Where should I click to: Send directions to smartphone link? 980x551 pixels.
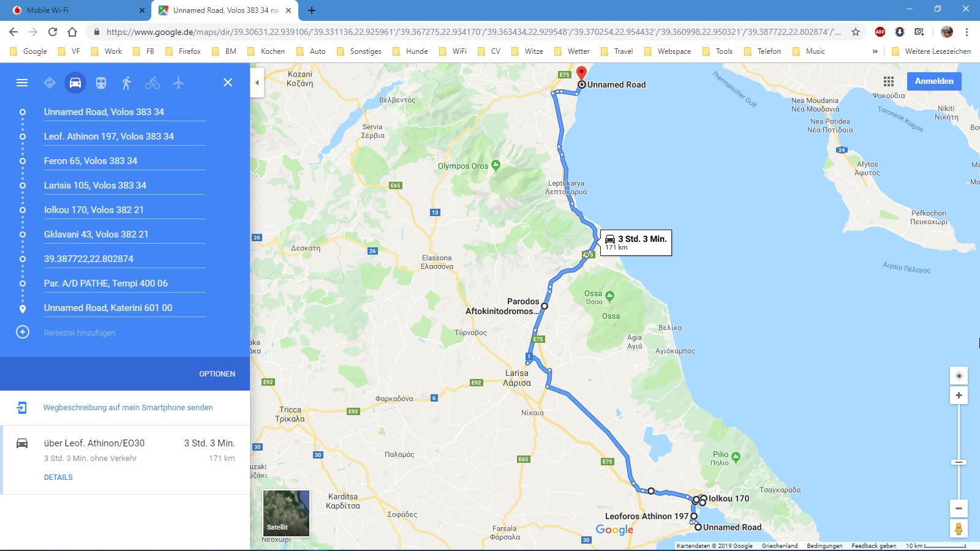128,407
